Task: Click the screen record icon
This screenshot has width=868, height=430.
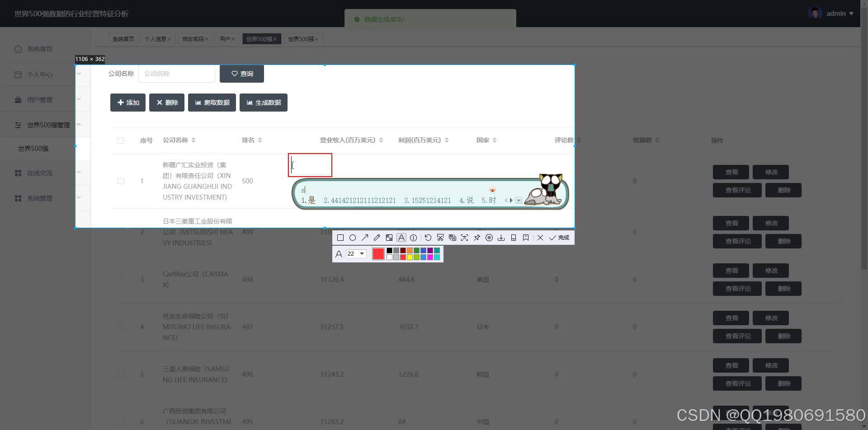Action: pos(489,238)
